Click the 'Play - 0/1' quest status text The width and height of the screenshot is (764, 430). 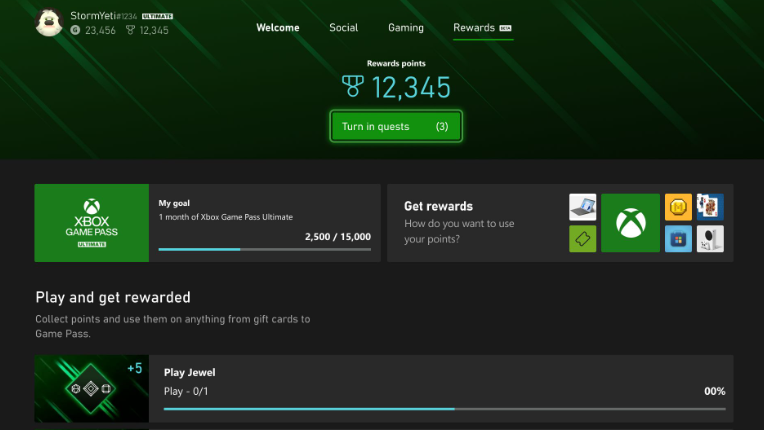[x=186, y=392]
